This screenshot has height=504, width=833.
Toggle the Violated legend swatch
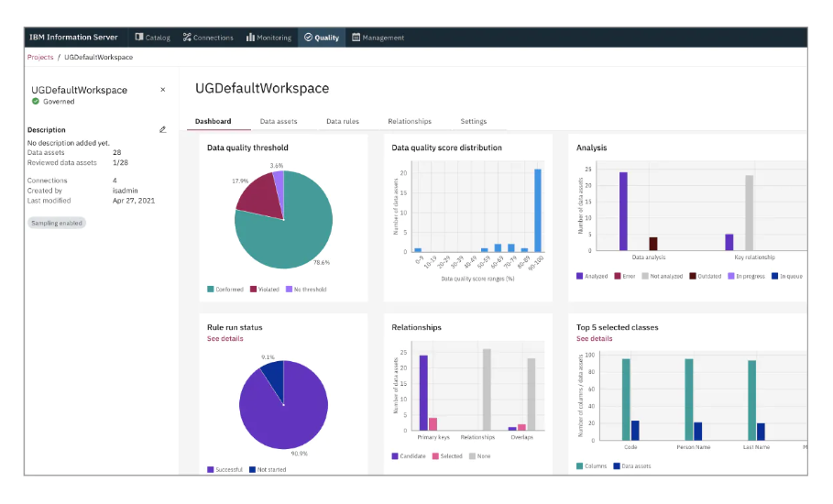coord(254,290)
